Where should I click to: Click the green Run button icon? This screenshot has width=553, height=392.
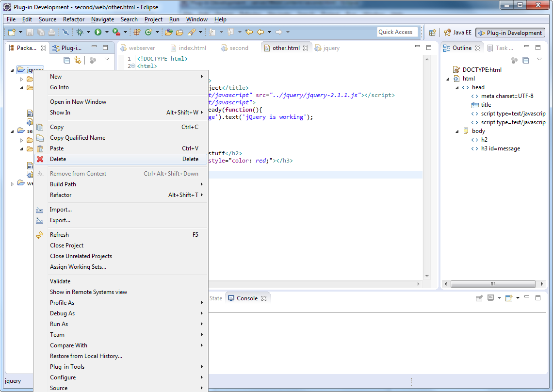(98, 32)
